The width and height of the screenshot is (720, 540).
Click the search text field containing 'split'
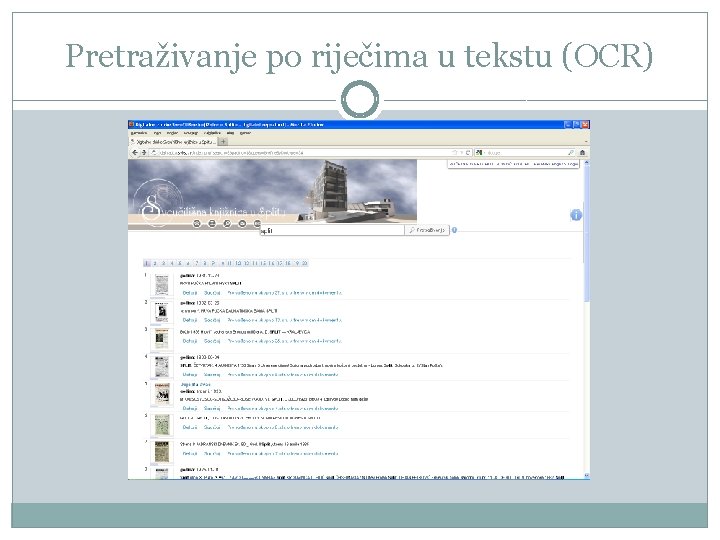332,231
